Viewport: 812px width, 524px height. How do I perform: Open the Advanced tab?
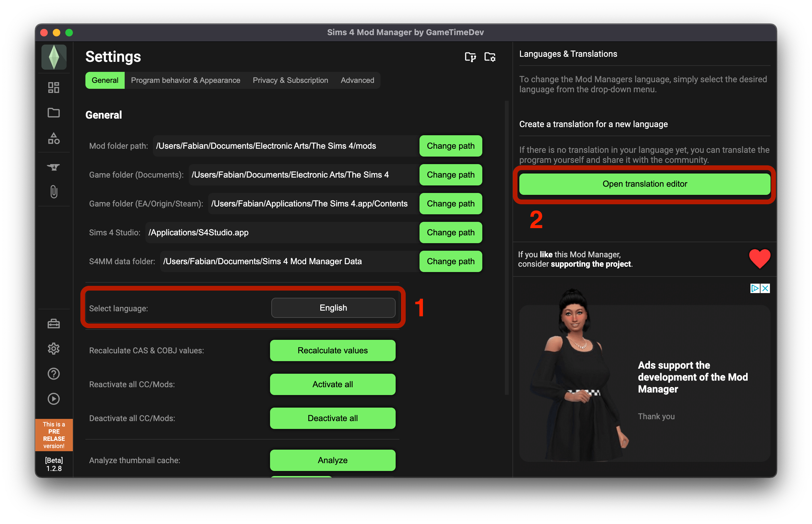pyautogui.click(x=357, y=80)
